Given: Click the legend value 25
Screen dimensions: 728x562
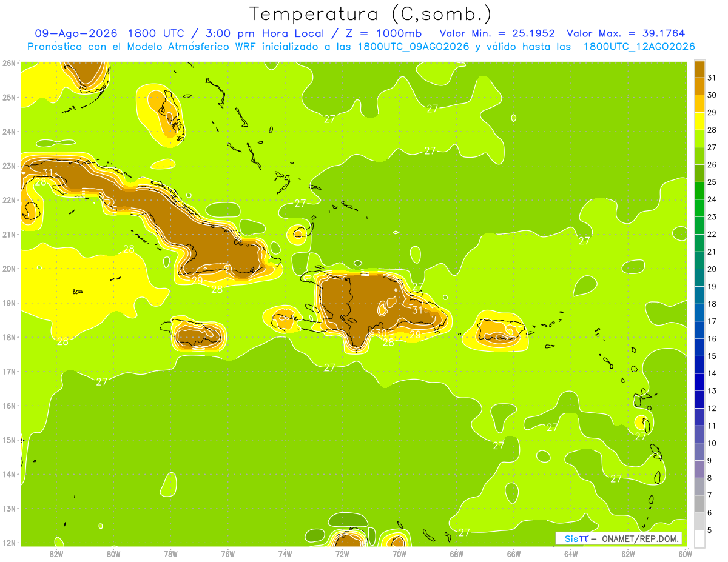Looking at the screenshot, I should (x=712, y=182).
